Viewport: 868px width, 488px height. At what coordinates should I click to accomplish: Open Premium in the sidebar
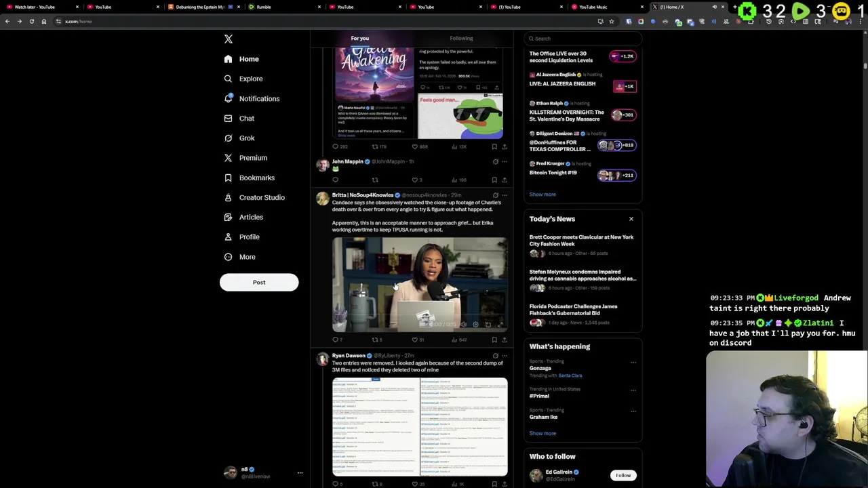pos(245,158)
